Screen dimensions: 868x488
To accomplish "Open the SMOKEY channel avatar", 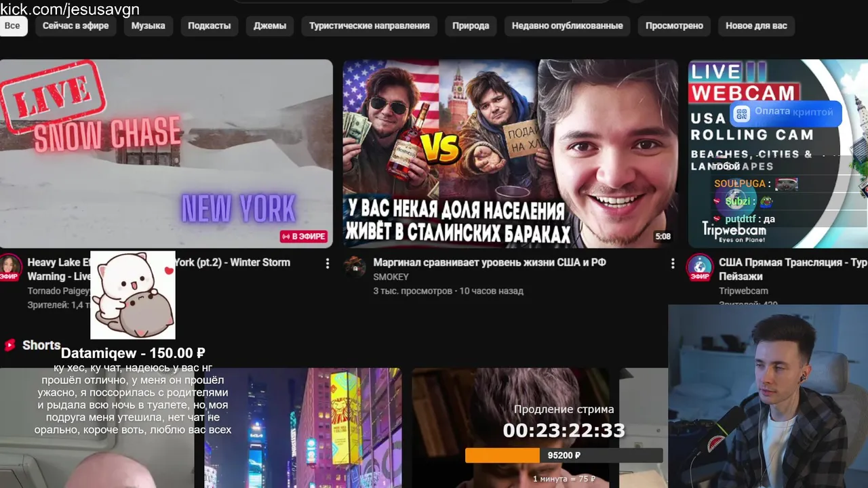I will tap(355, 266).
